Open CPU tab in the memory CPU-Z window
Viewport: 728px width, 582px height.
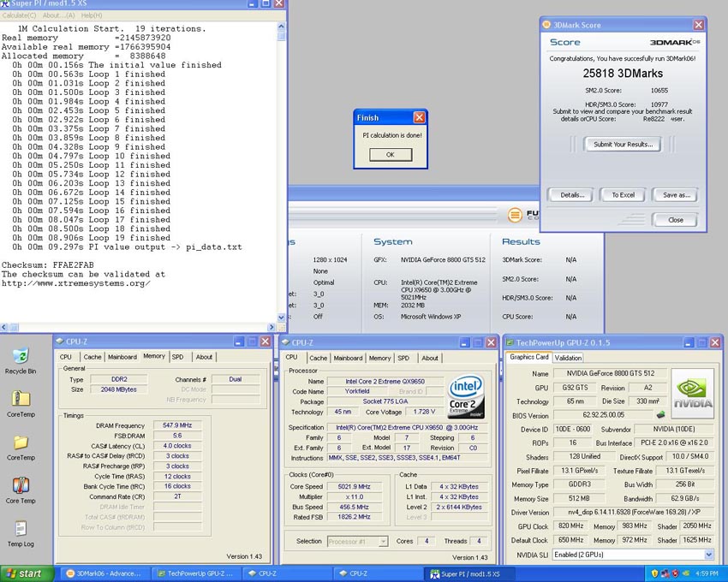point(65,357)
